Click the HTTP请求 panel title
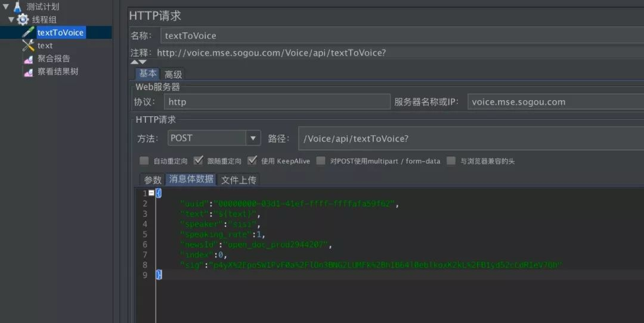 [x=155, y=15]
